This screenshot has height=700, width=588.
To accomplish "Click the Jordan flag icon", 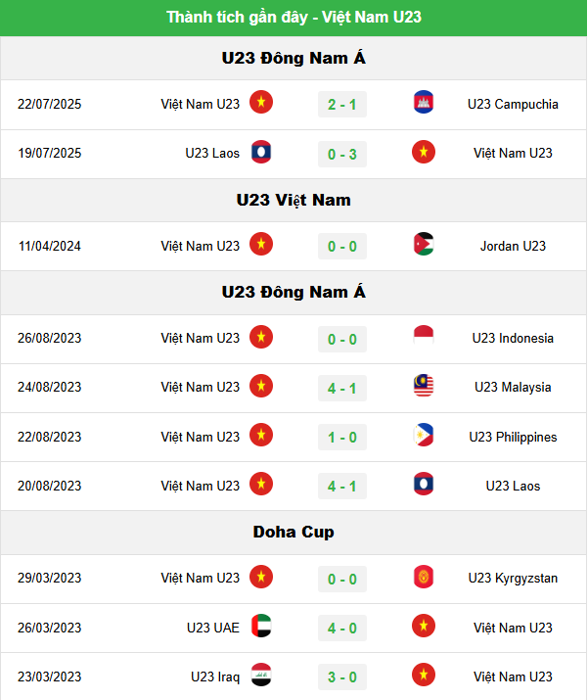I will [x=424, y=244].
